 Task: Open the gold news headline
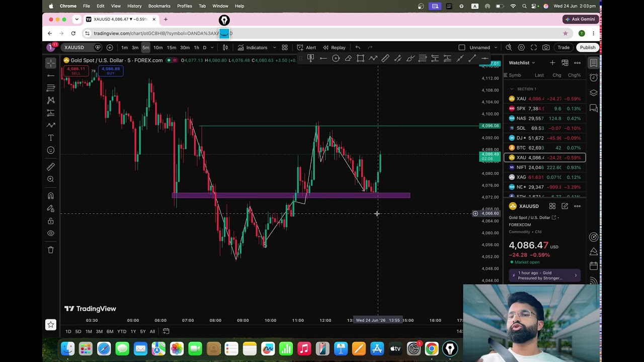(545, 276)
